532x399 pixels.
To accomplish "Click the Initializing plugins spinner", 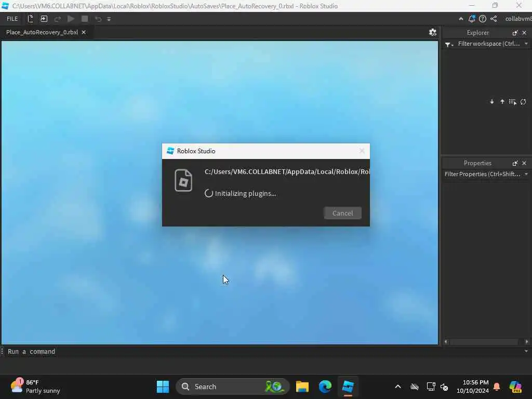I will pos(209,193).
